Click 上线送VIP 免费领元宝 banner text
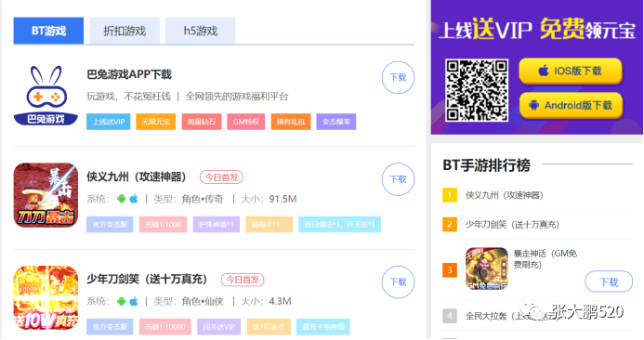Screen dimensions: 644x340 click(x=537, y=30)
